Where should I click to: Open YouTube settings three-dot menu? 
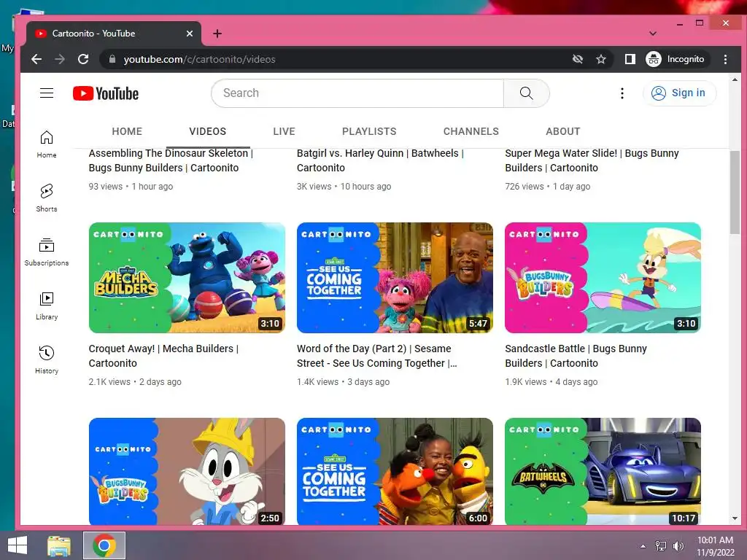coord(622,93)
